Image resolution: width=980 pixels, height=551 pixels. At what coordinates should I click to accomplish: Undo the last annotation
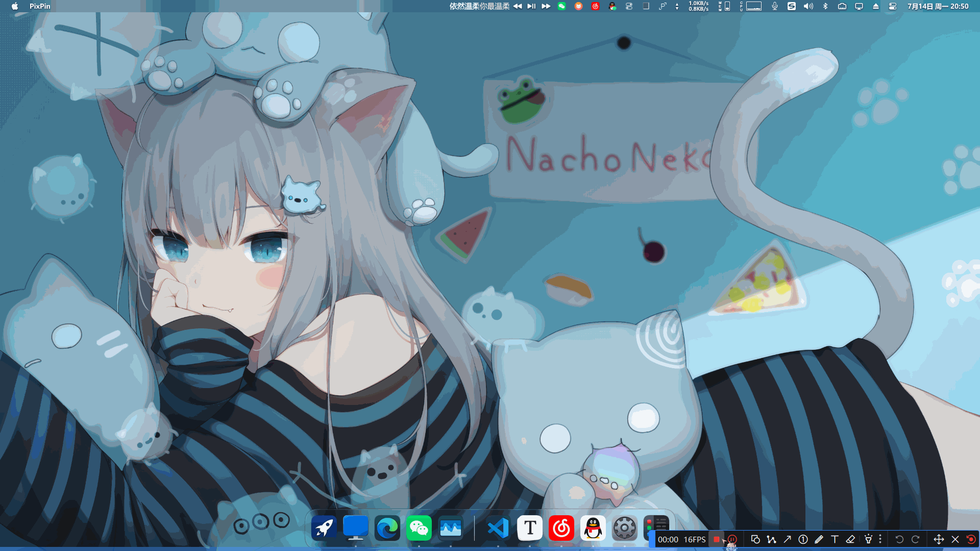(x=899, y=539)
